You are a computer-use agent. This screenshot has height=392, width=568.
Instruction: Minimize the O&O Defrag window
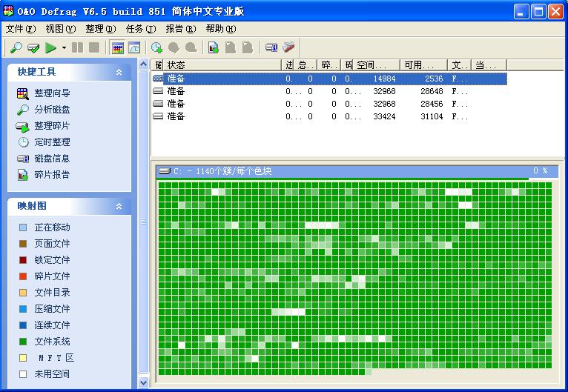[x=521, y=12]
